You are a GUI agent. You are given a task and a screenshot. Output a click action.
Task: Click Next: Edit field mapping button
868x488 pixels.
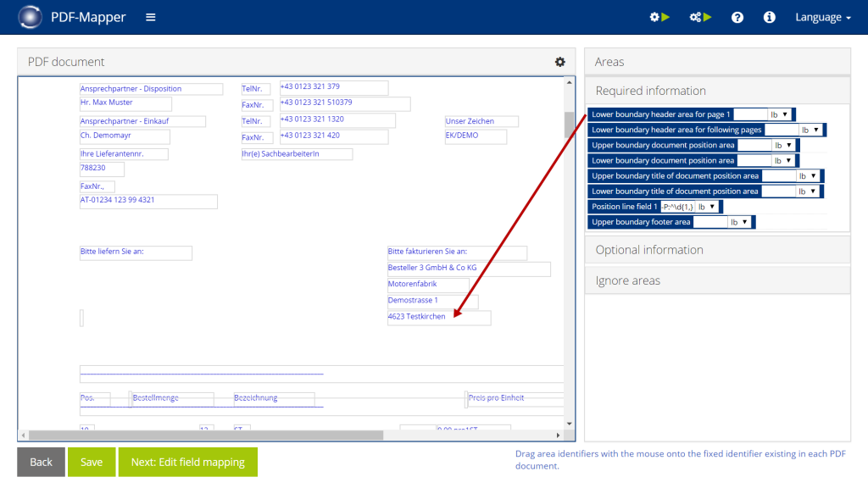[x=187, y=462]
